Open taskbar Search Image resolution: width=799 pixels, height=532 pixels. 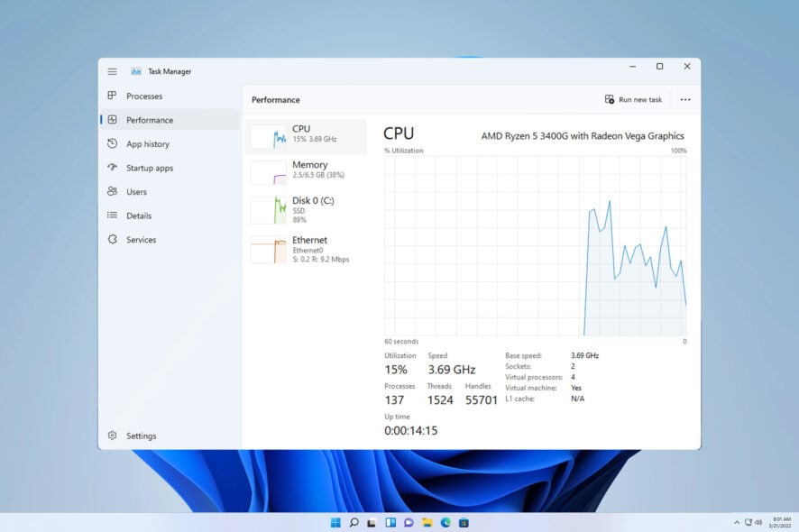click(353, 521)
